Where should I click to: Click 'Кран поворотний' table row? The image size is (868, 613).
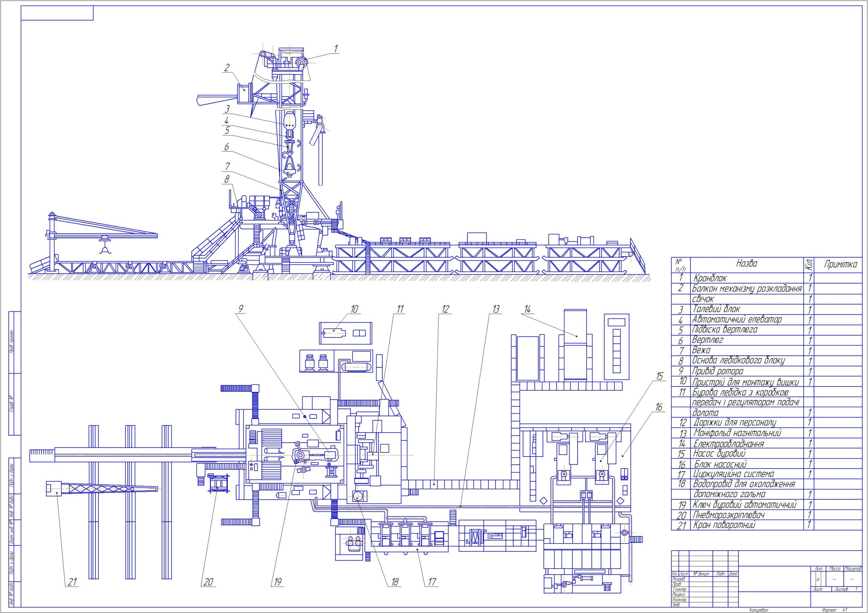(724, 525)
